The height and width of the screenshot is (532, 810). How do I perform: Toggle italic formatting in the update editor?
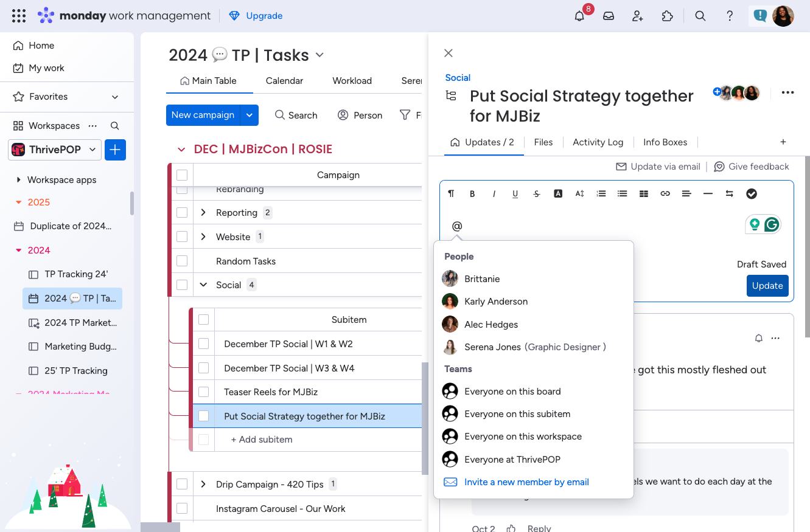tap(494, 194)
